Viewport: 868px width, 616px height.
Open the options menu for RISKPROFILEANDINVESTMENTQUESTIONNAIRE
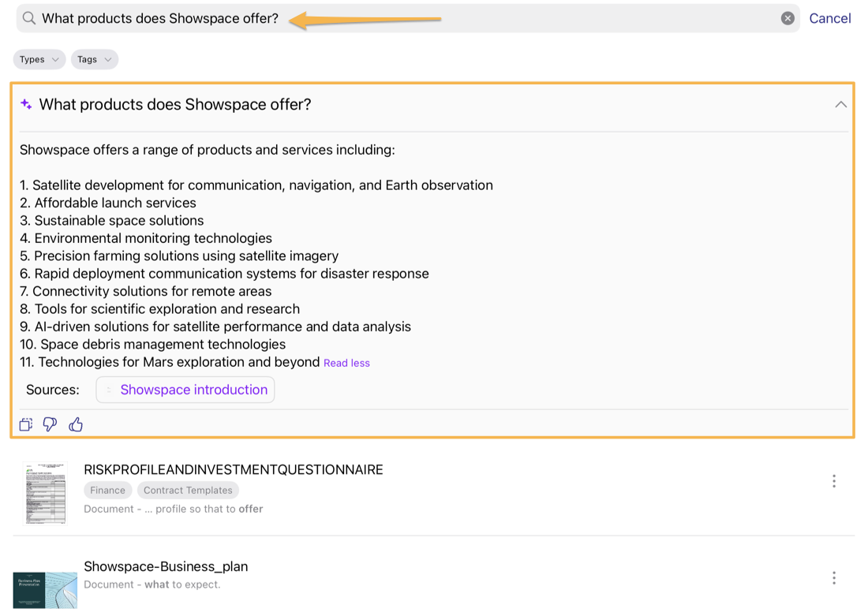834,480
